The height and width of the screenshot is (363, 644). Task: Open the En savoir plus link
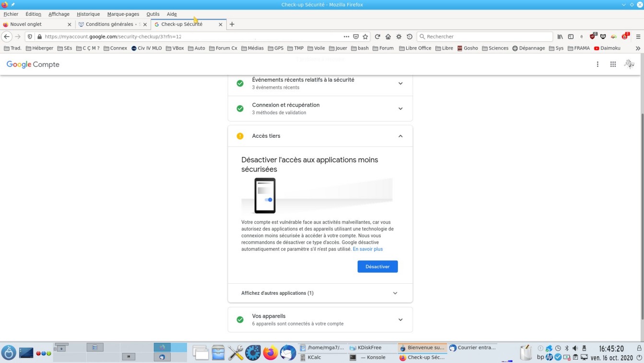coord(368,249)
